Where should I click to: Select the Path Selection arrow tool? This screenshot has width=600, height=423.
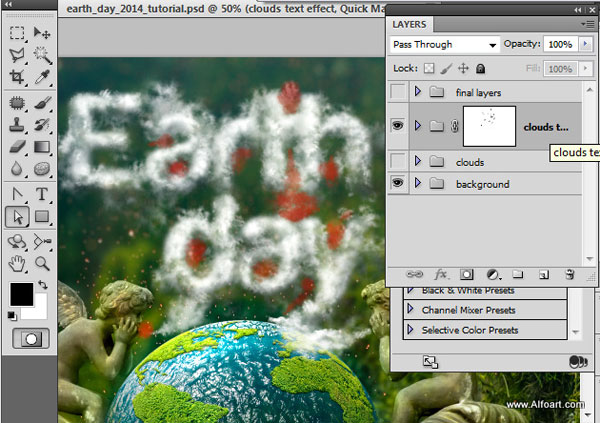tap(17, 217)
